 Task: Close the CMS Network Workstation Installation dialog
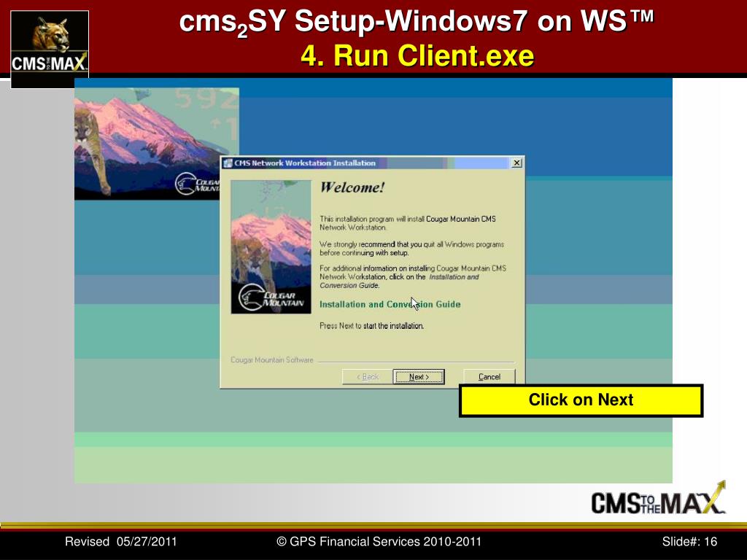[516, 163]
